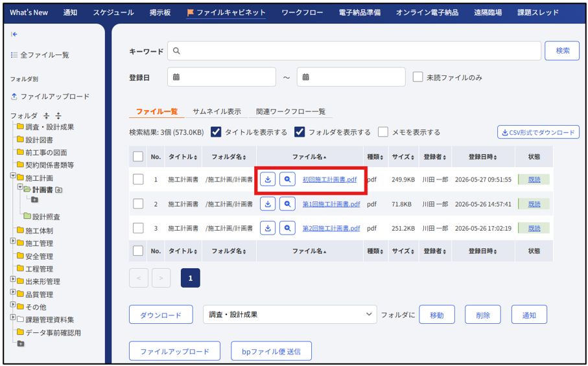Go to page 1 in pagination

point(191,278)
